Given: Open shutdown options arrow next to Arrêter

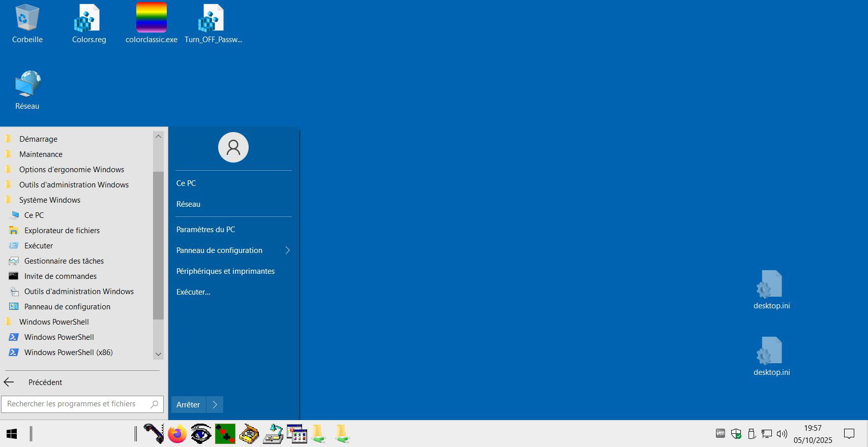Looking at the screenshot, I should [x=215, y=405].
